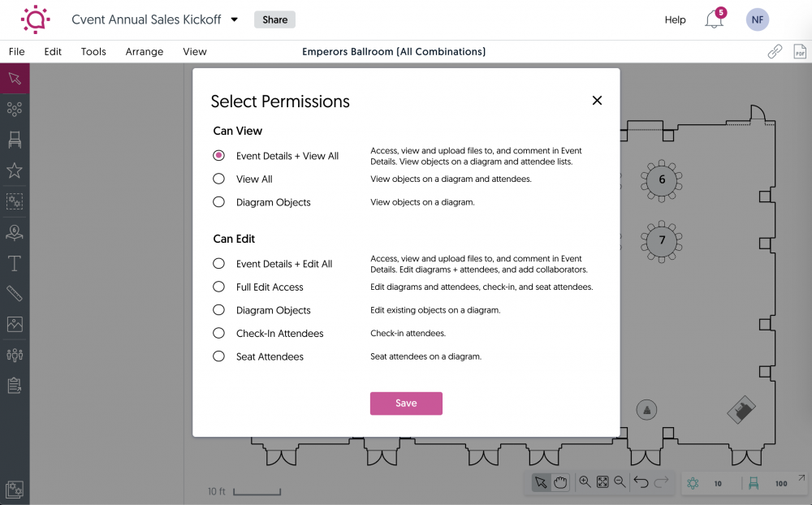Select the Text tool in sidebar
Screen dimensions: 812x505
[x=15, y=263]
